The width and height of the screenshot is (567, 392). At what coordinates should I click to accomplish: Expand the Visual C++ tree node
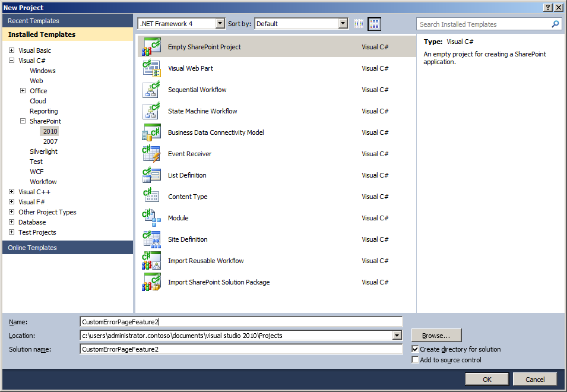11,192
